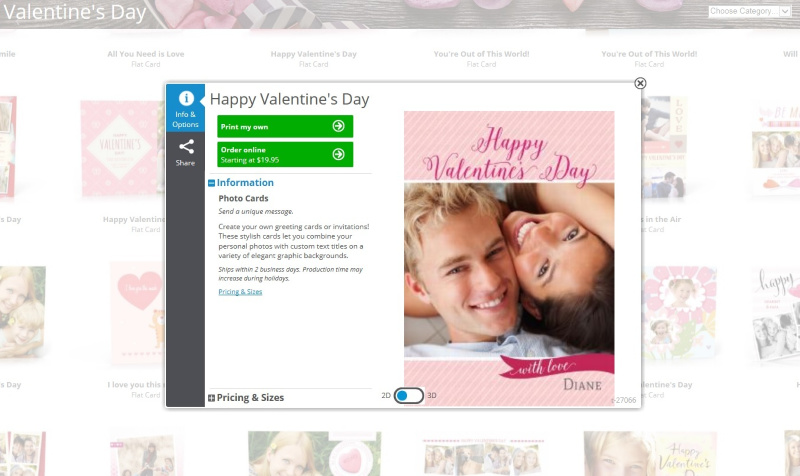Click the shipping time note text
This screenshot has height=476, width=800.
pos(290,274)
